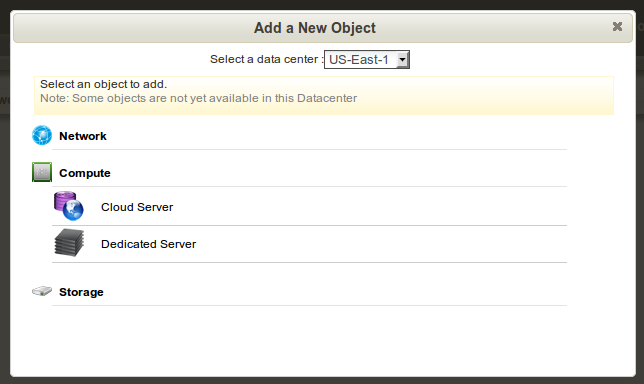Select the Dedicated Server stack icon

69,243
